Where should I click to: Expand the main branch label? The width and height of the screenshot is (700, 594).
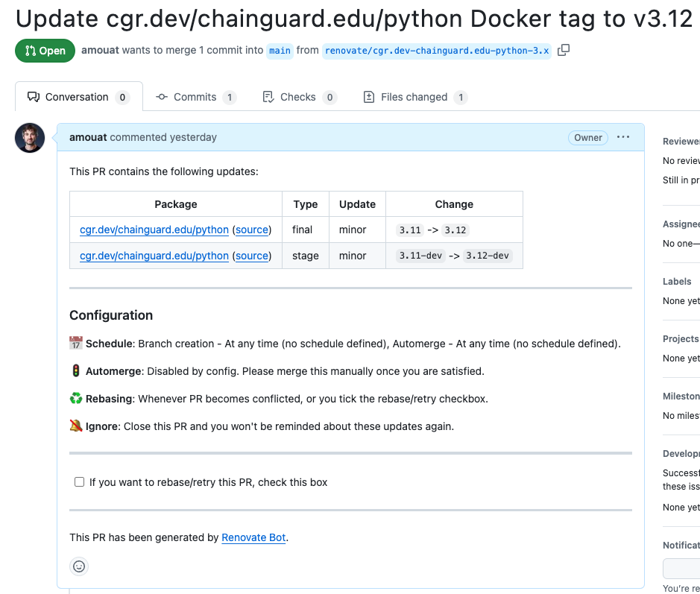point(280,50)
